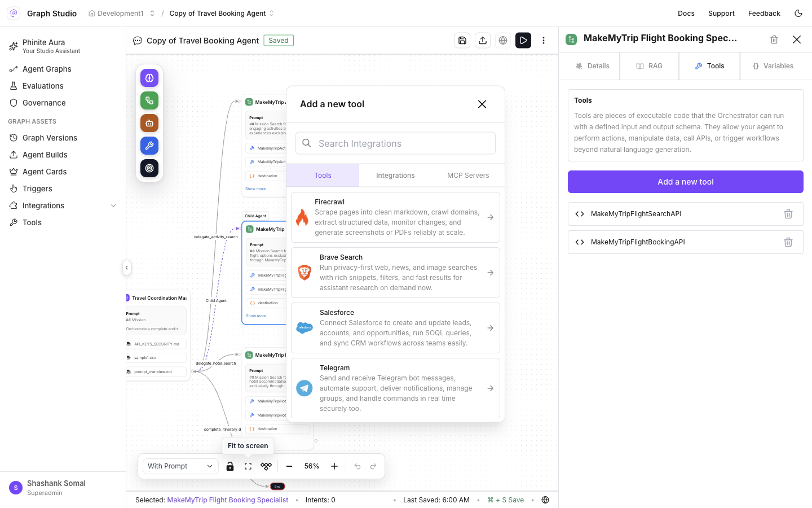Click the globe icon in the status bar

pos(545,500)
